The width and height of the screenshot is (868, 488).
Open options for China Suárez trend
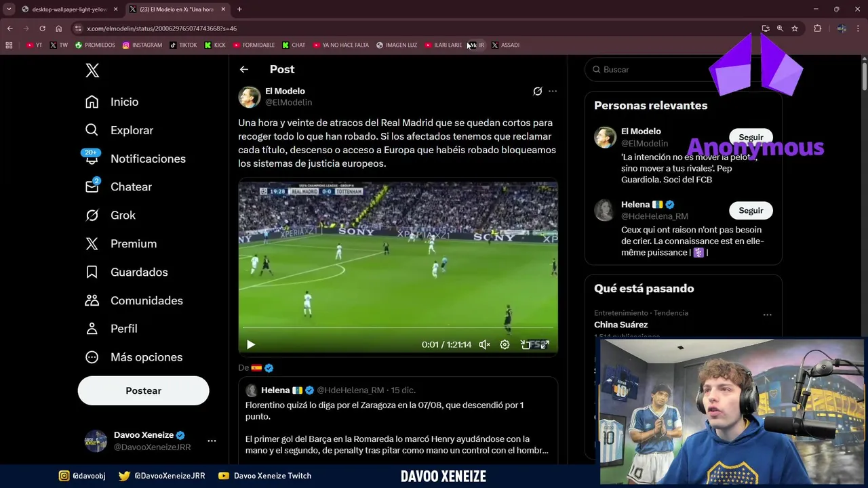767,314
